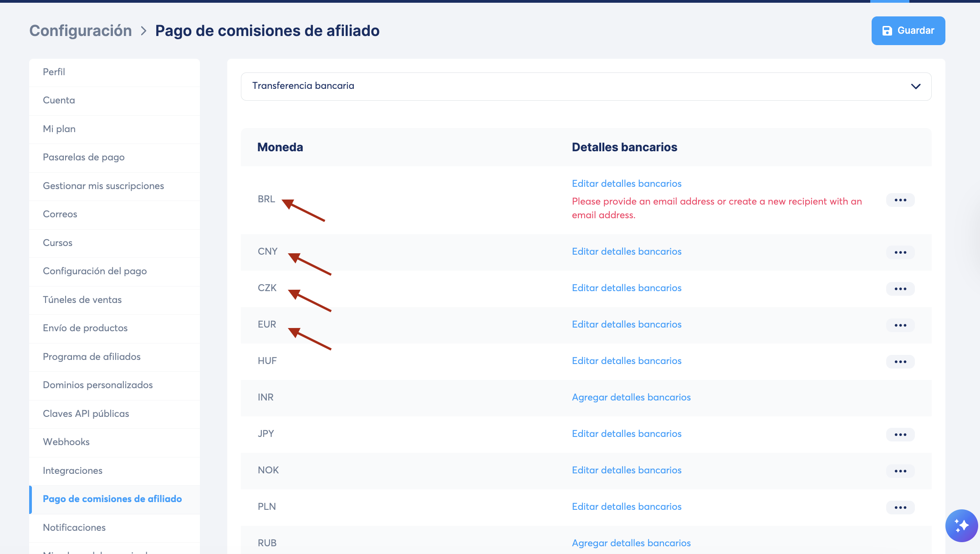Open Notificaciones in the sidebar
The image size is (980, 554).
coord(74,528)
